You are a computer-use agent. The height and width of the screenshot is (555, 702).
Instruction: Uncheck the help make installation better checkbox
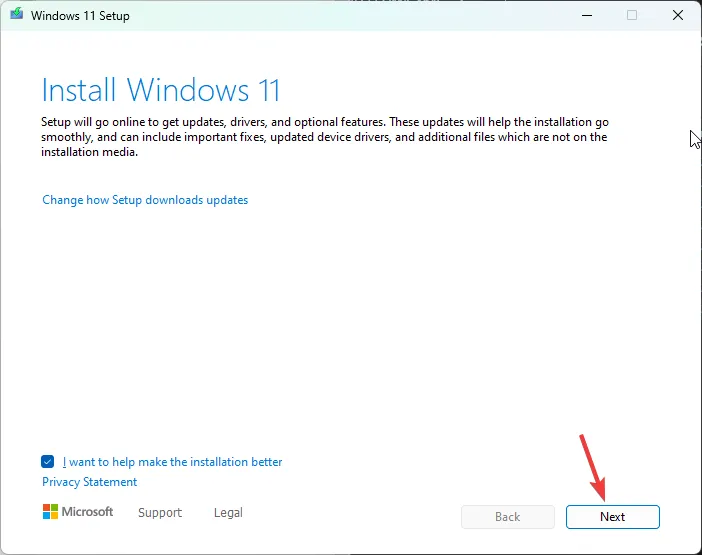click(47, 461)
